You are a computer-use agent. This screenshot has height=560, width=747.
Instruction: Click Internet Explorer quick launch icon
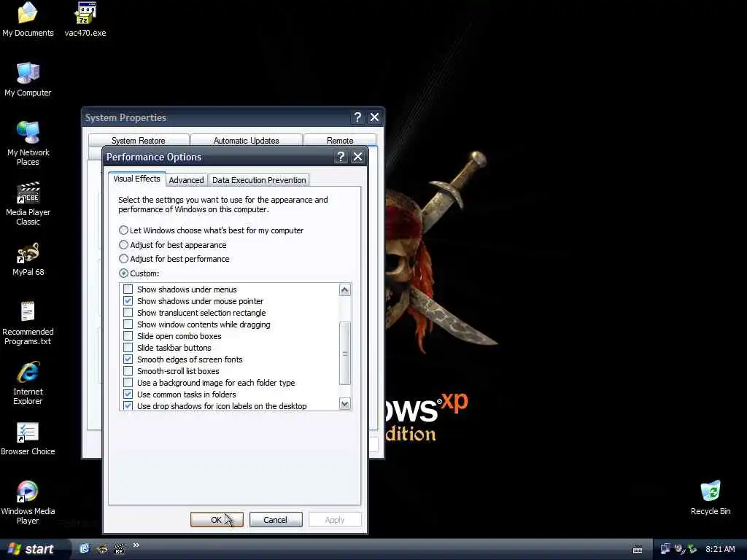click(85, 548)
